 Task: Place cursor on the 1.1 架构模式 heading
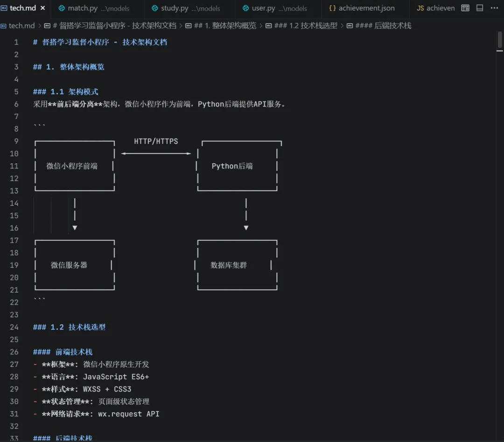66,92
